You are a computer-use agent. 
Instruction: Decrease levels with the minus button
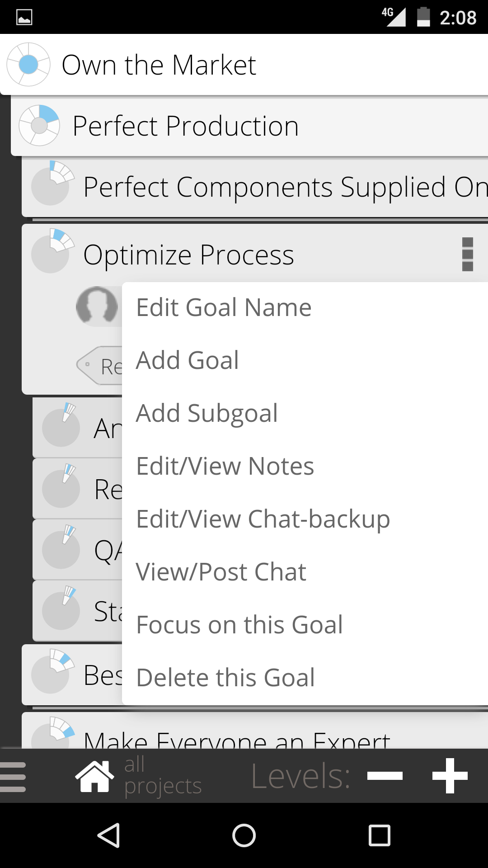(385, 776)
